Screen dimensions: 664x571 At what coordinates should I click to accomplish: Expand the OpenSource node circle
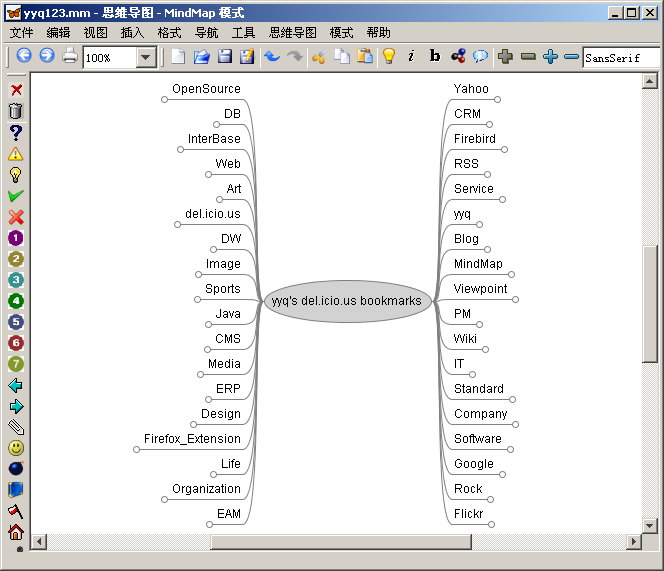164,100
